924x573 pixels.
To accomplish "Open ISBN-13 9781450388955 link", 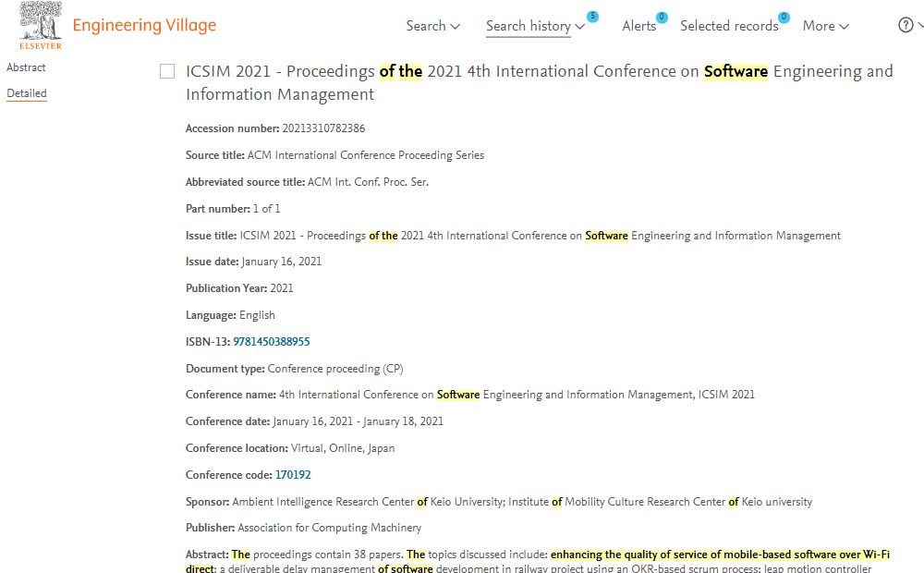I will (271, 341).
